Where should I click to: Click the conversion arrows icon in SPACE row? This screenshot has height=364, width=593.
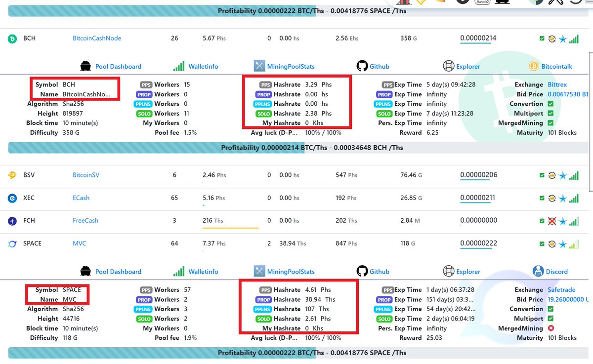pyautogui.click(x=552, y=244)
